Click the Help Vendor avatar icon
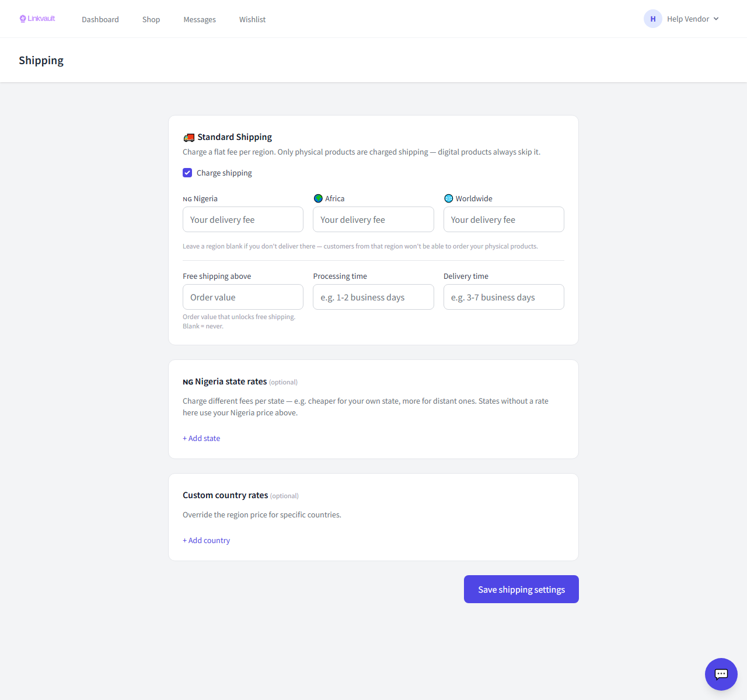 [653, 19]
